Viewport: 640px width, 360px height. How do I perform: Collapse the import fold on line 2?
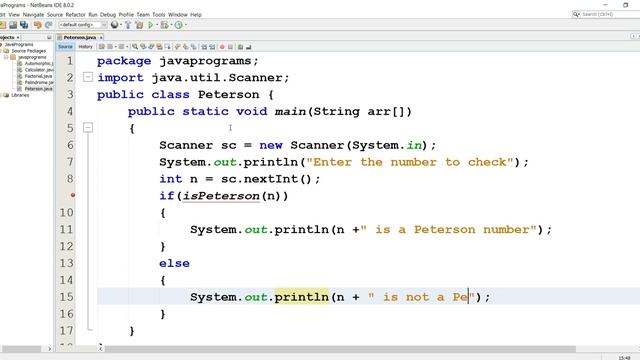(88, 77)
